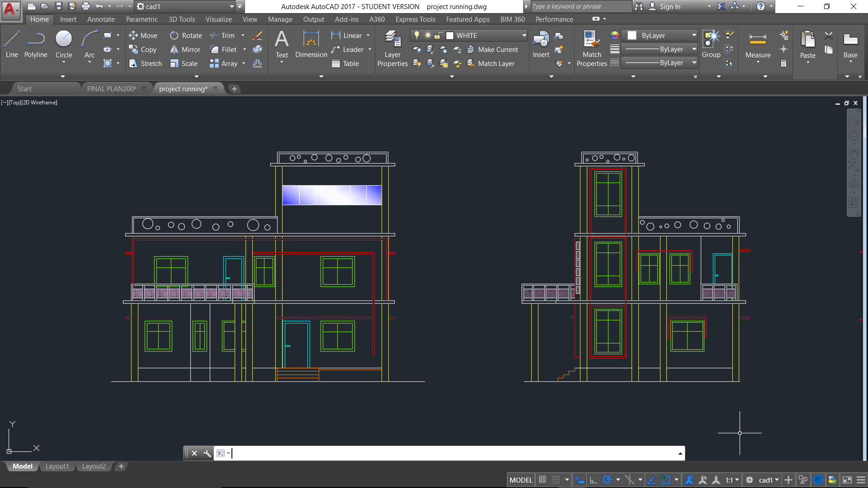Toggle dynamic input in status bar
Screen dimensions: 868x488
click(580, 480)
